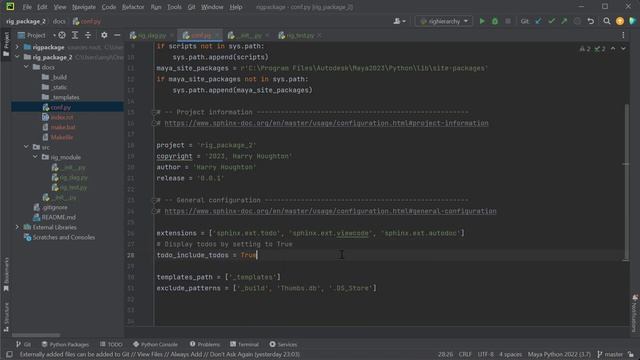Image resolution: width=640 pixels, height=360 pixels.
Task: Toggle the Python Packages tool window
Action: point(65,344)
